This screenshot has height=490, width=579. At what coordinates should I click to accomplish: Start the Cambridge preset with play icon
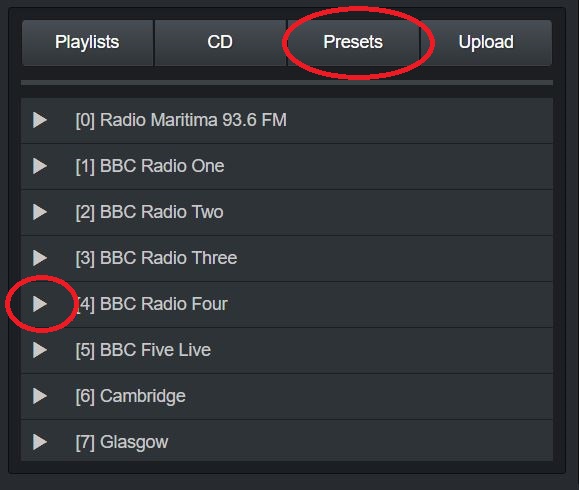[x=40, y=396]
